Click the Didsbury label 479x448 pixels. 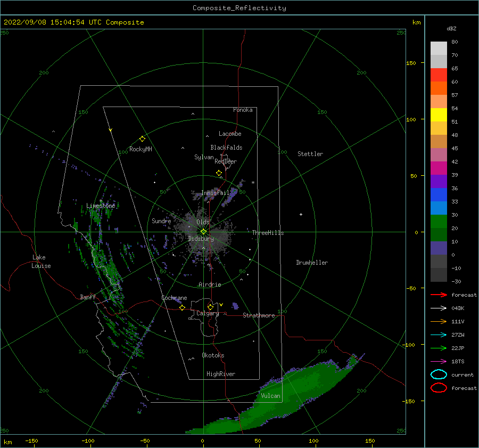(201, 239)
